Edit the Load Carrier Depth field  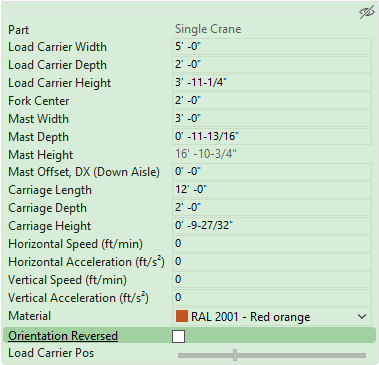pos(272,64)
